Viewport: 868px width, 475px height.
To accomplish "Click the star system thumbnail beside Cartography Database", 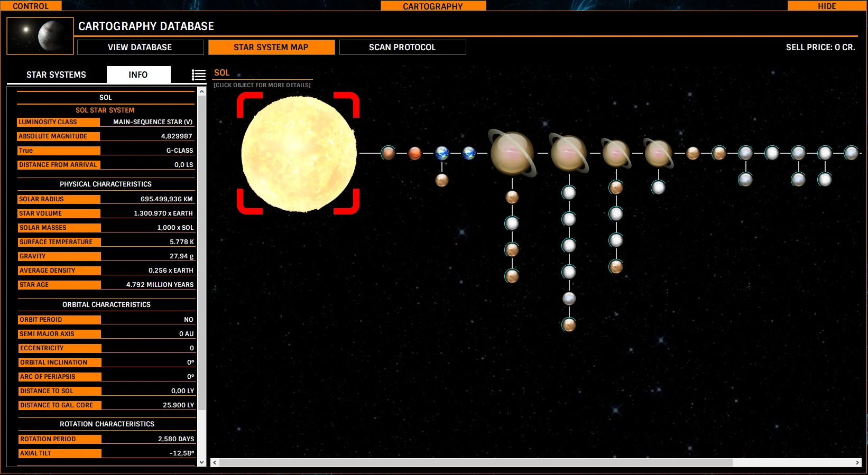I will (x=40, y=36).
